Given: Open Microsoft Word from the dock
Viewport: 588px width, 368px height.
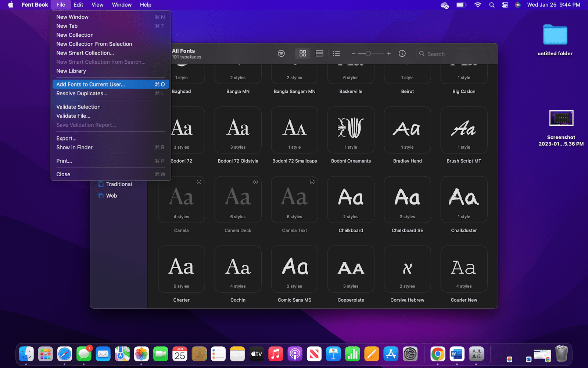Looking at the screenshot, I should [457, 354].
